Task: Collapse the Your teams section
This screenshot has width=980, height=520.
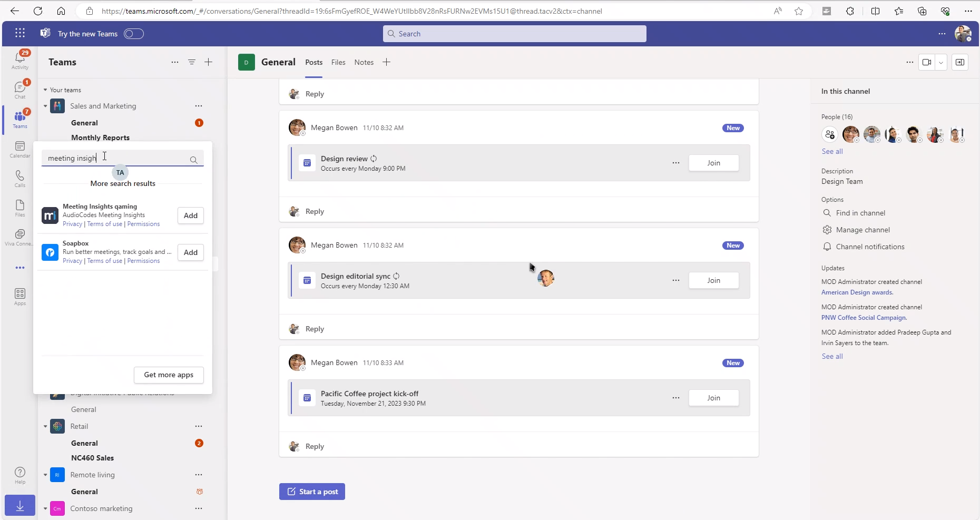Action: click(x=45, y=90)
